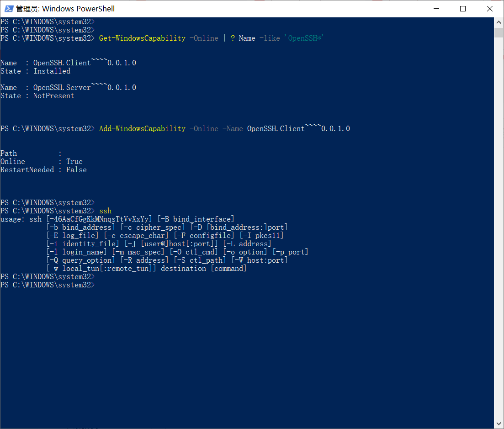Click the scrollbar up arrow

tap(499, 21)
